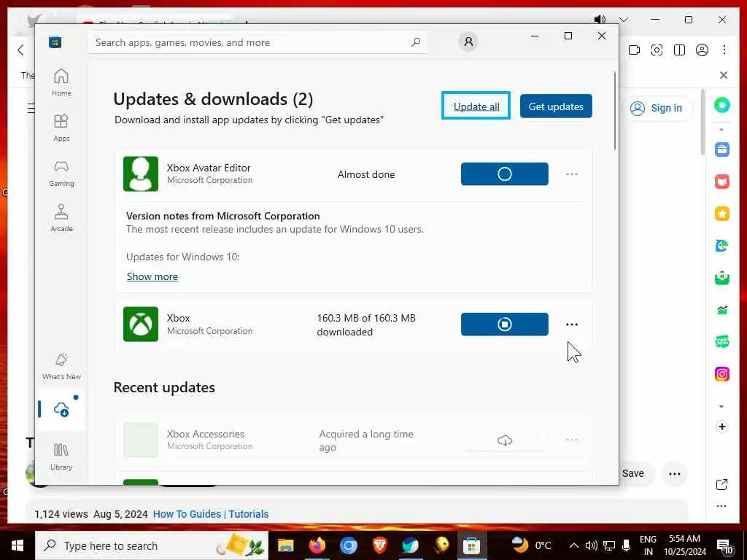Click the green circle icon in browser sidebar
The width and height of the screenshot is (747, 560).
click(x=721, y=105)
